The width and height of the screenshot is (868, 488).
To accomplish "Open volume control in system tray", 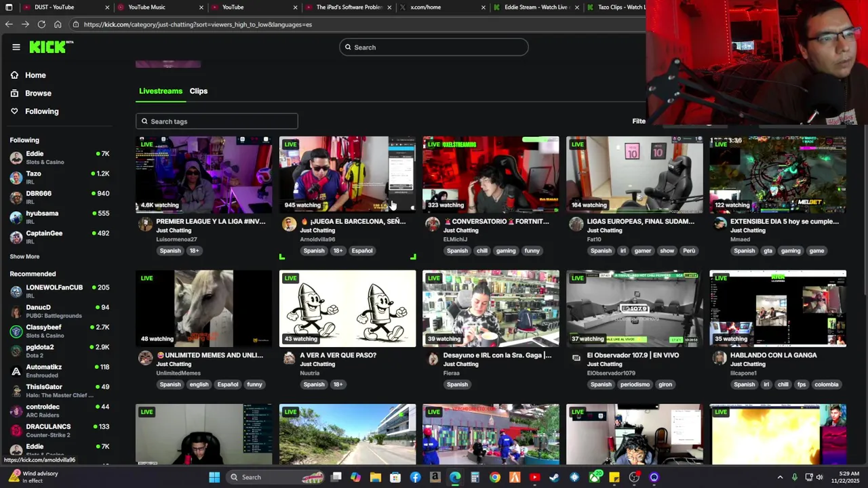I will [x=819, y=477].
